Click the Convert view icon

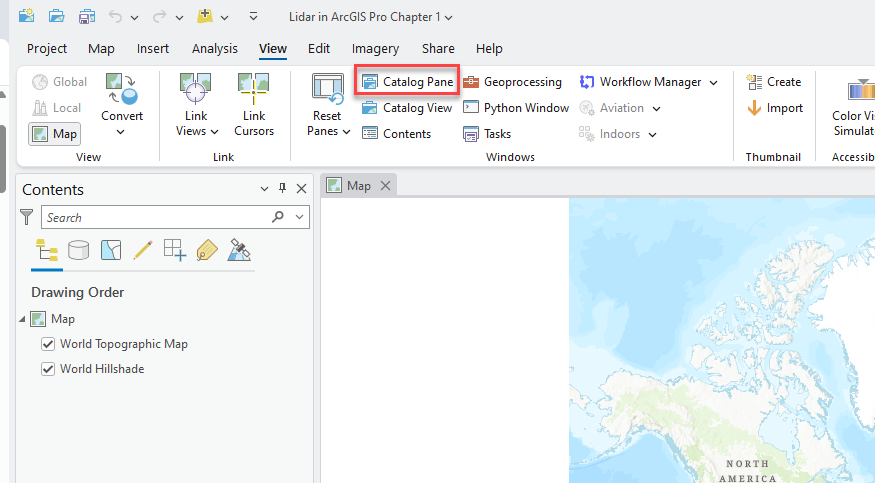[x=122, y=89]
